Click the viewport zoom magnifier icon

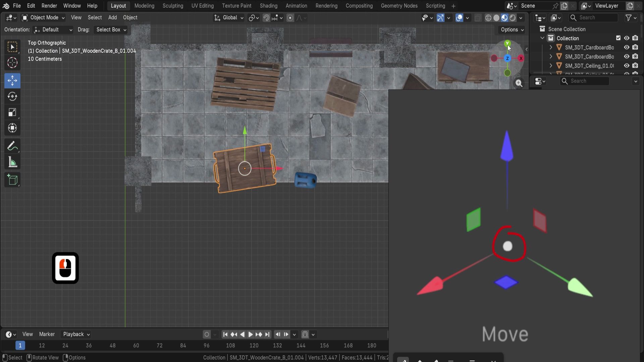click(519, 83)
